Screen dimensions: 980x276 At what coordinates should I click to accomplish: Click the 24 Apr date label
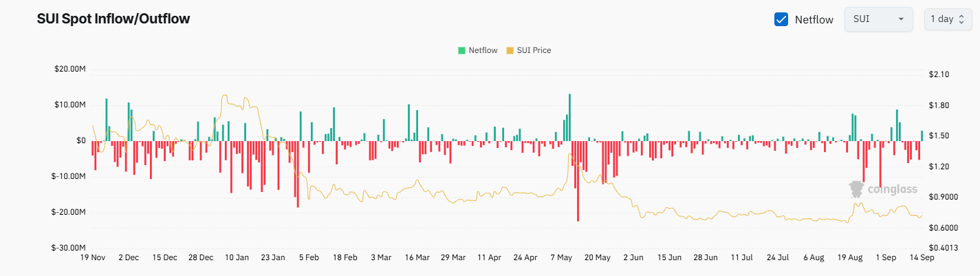click(525, 257)
